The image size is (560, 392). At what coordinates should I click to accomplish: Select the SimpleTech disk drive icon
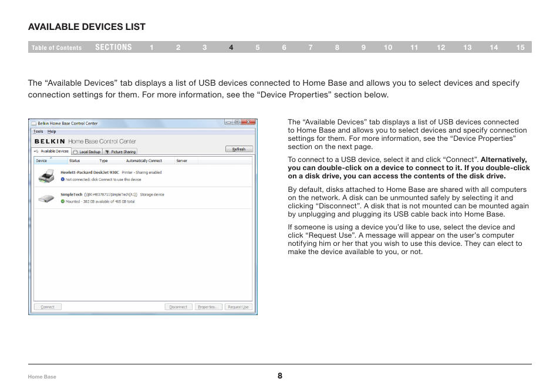pos(46,198)
